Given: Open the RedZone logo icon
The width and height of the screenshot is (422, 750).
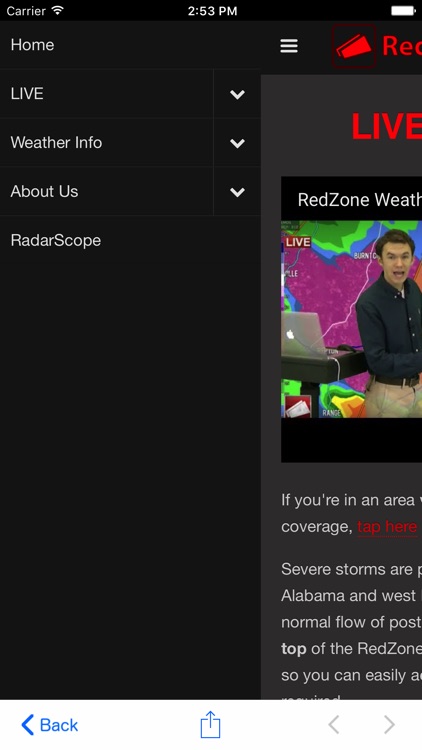Looking at the screenshot, I should (354, 46).
